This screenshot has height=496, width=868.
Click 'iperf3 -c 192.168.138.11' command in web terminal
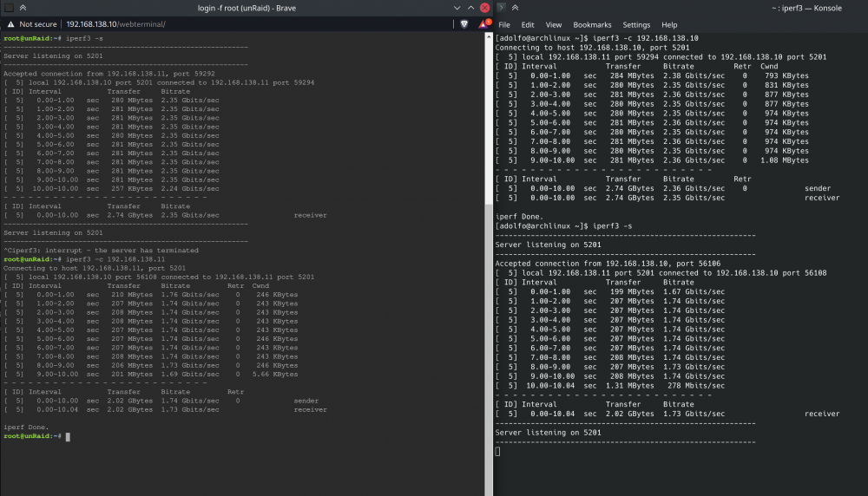coord(115,259)
